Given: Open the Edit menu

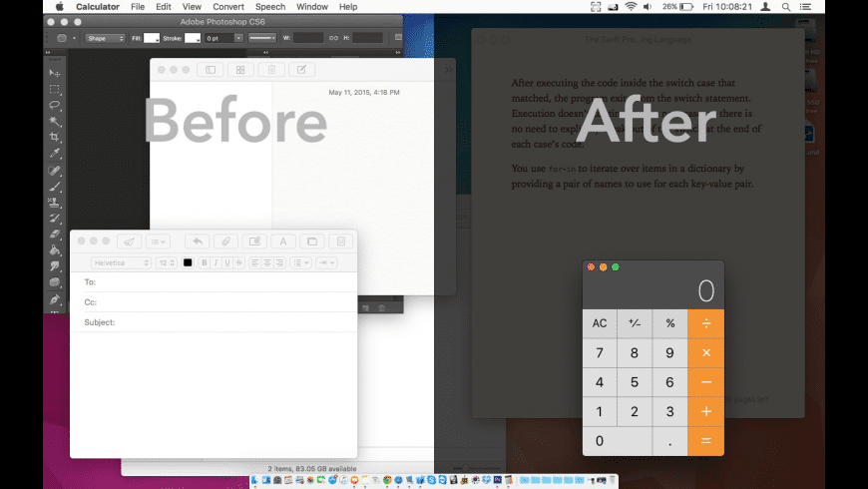Looking at the screenshot, I should click(x=164, y=7).
